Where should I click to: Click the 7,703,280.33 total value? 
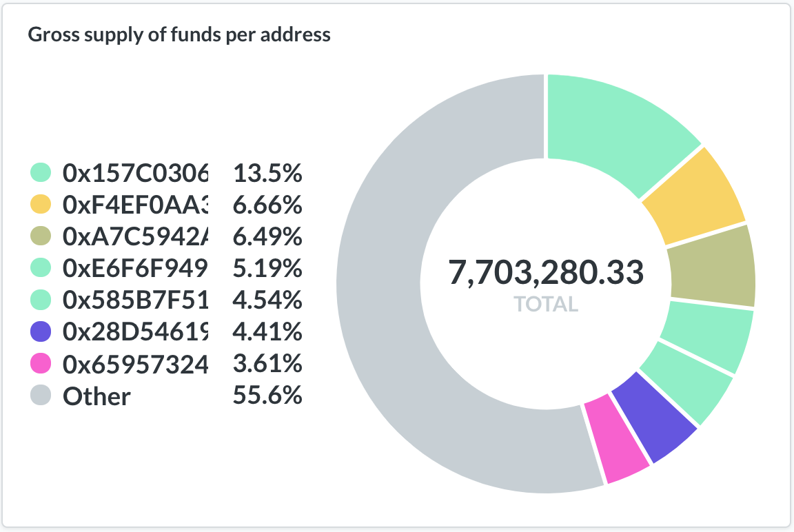tap(546, 273)
